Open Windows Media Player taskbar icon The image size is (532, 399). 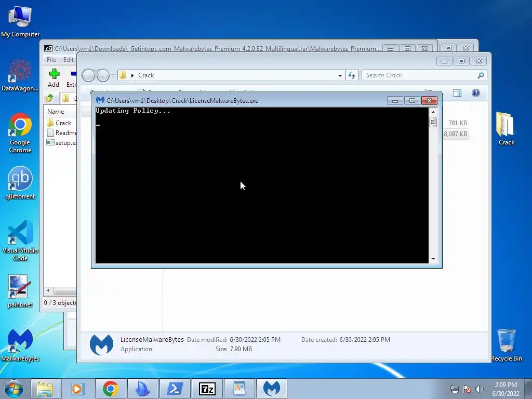(77, 389)
